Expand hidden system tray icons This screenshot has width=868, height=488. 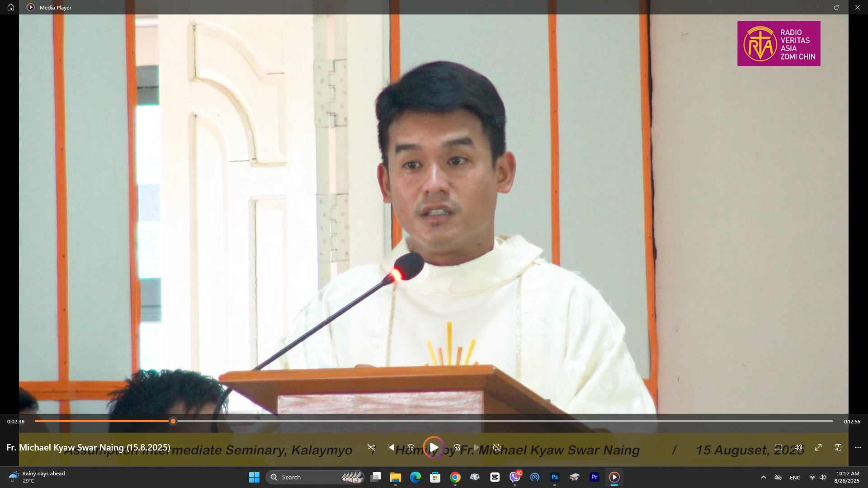click(763, 477)
